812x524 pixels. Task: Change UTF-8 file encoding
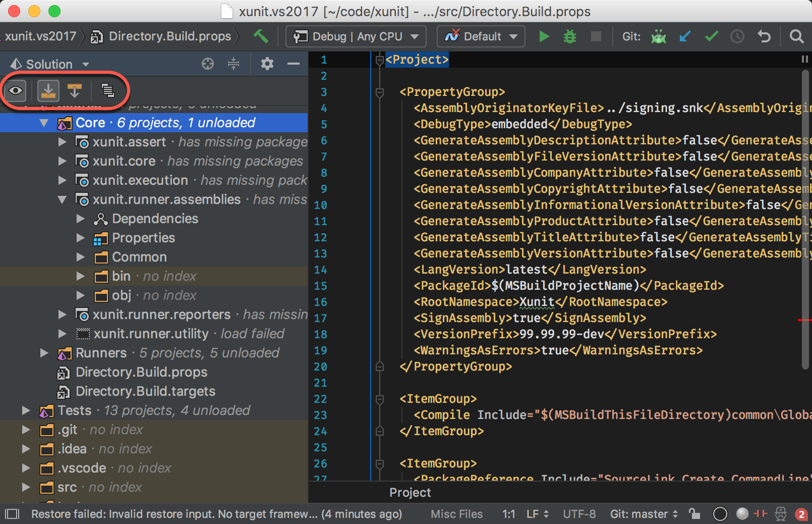pyautogui.click(x=579, y=514)
